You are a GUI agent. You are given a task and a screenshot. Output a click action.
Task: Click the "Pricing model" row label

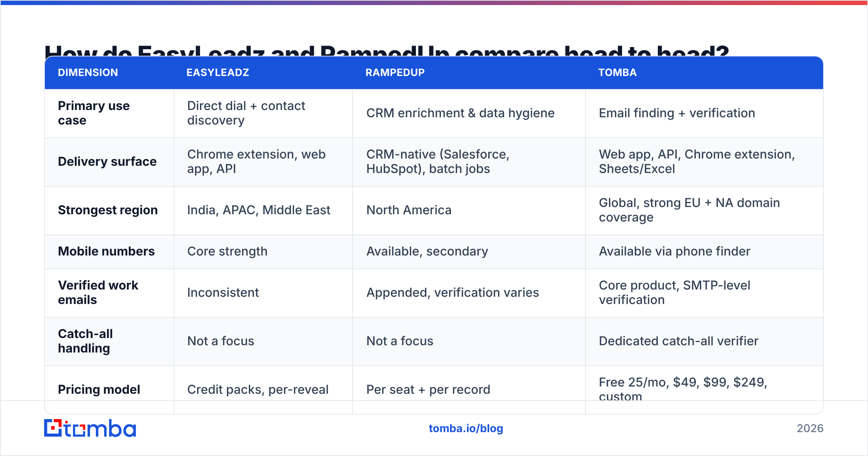pyautogui.click(x=99, y=389)
